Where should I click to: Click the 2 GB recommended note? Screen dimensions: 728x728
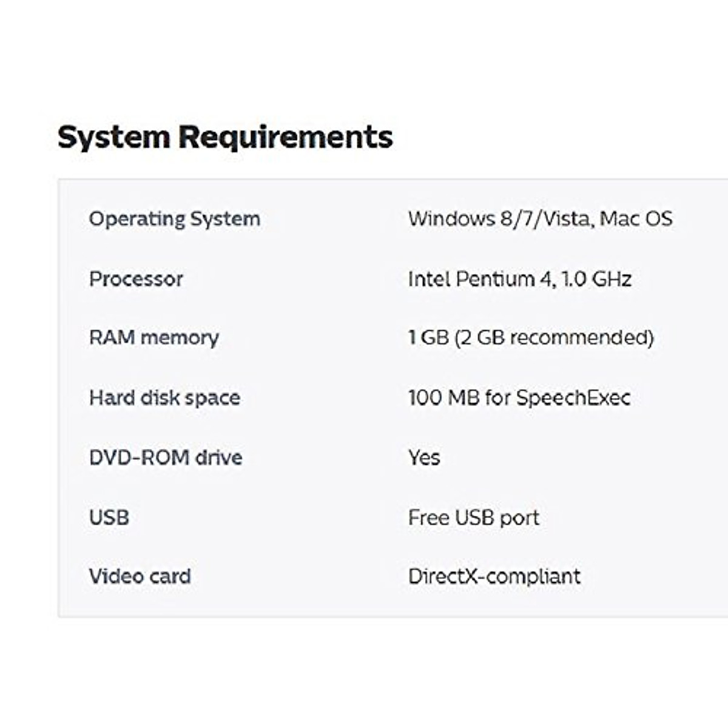point(554,338)
